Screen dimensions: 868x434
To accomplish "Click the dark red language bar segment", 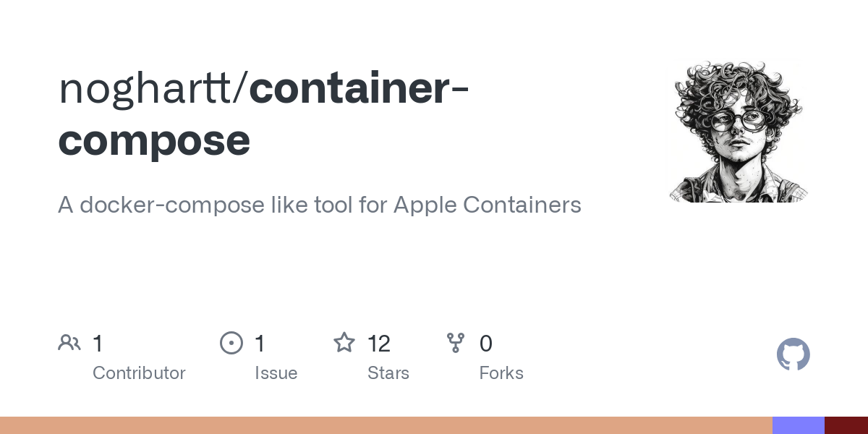I will [x=846, y=425].
